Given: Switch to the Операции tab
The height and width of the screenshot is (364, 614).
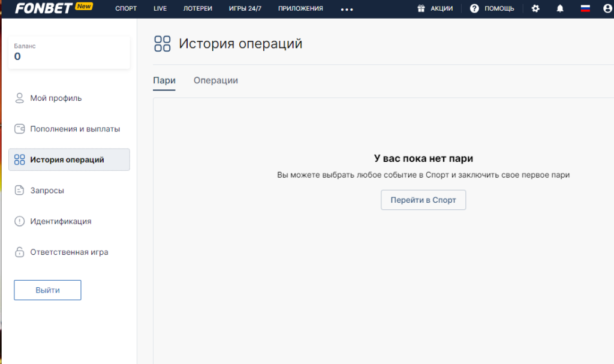Looking at the screenshot, I should click(x=216, y=80).
